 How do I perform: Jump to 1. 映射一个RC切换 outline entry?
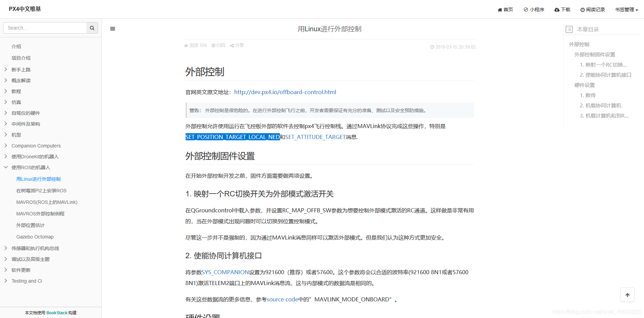tap(603, 65)
